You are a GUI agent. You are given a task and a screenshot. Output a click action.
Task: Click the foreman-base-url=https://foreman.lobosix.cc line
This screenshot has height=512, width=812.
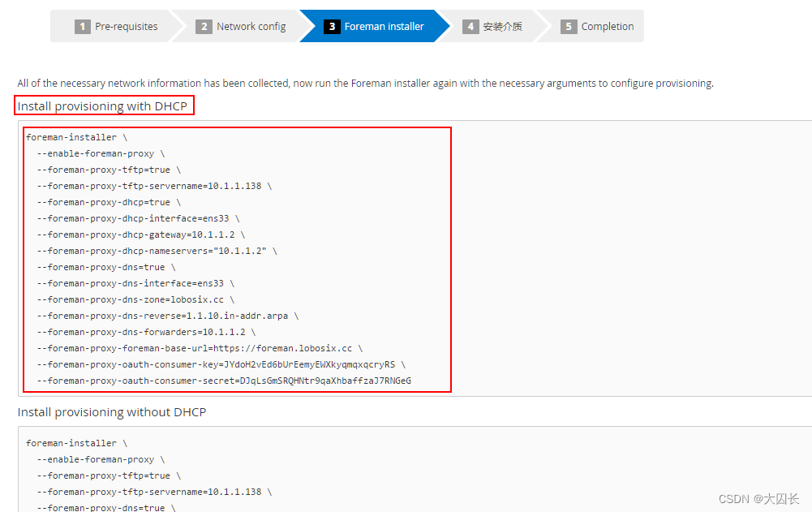tap(200, 348)
